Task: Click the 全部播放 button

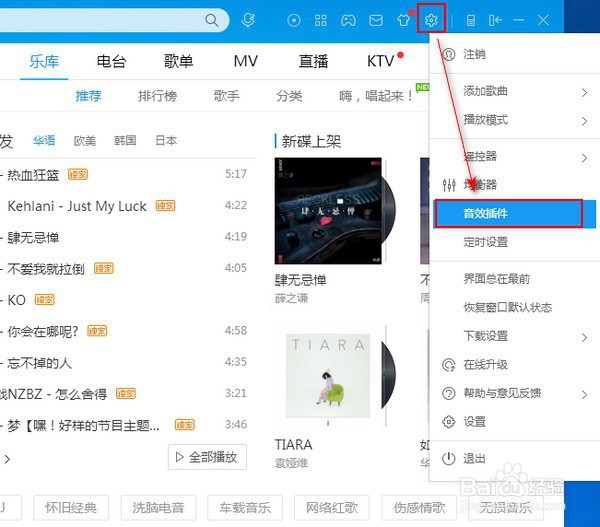Action: [207, 457]
